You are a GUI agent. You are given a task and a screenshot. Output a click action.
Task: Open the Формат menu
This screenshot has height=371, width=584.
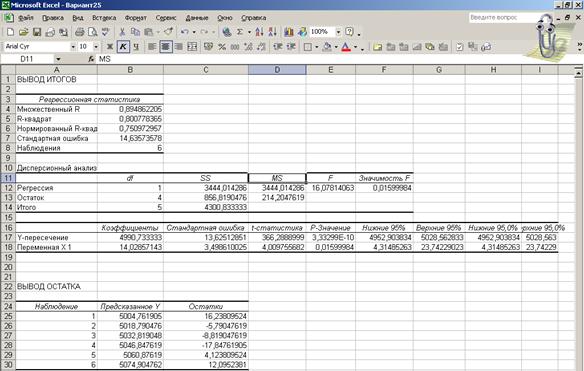(136, 18)
